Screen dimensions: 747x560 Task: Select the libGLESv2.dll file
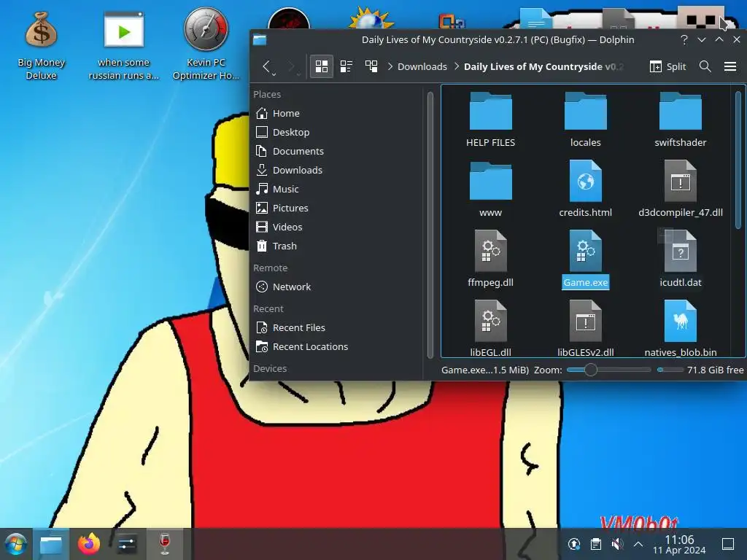(x=585, y=329)
